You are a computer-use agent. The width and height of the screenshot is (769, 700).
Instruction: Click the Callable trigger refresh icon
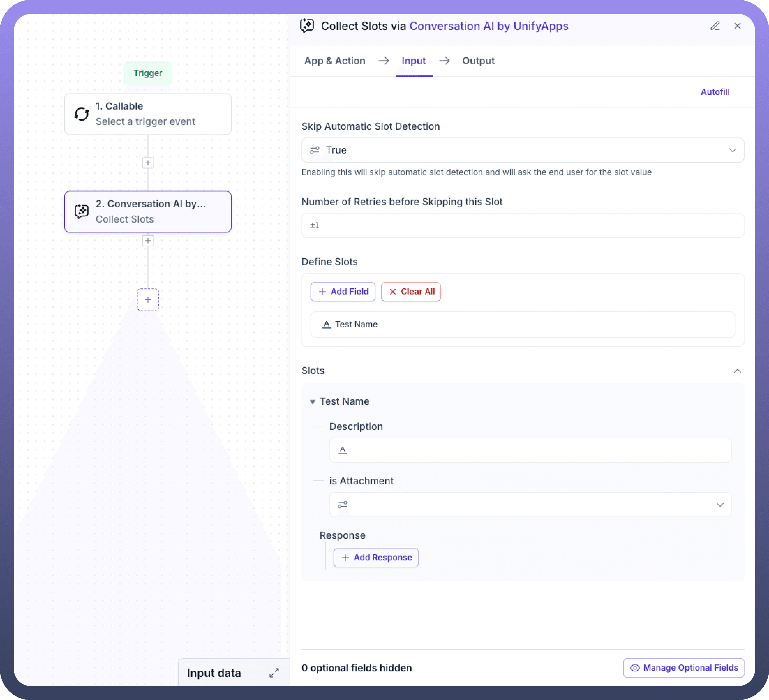point(82,114)
